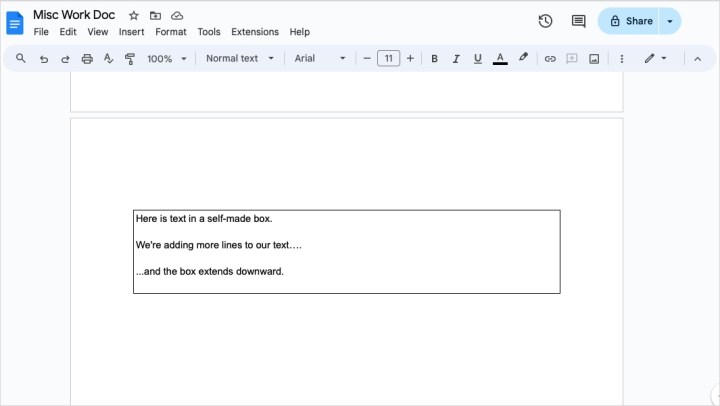Click the Print icon
This screenshot has height=406, width=720.
tap(87, 59)
